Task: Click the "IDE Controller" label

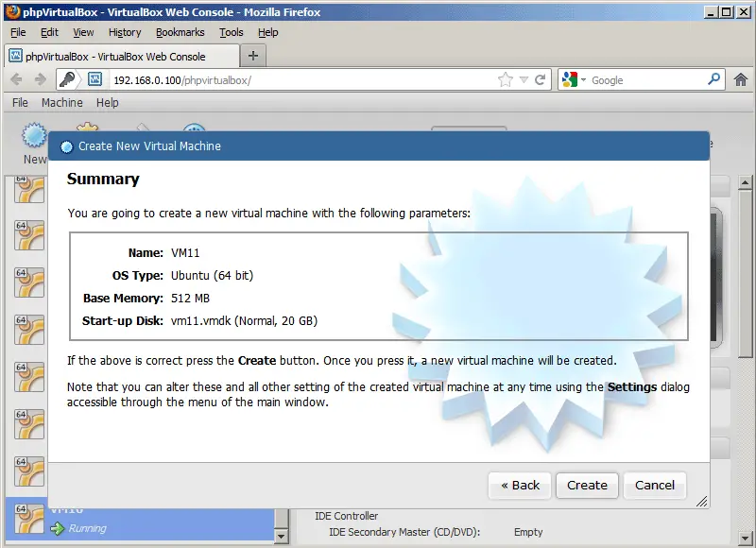Action: point(347,516)
